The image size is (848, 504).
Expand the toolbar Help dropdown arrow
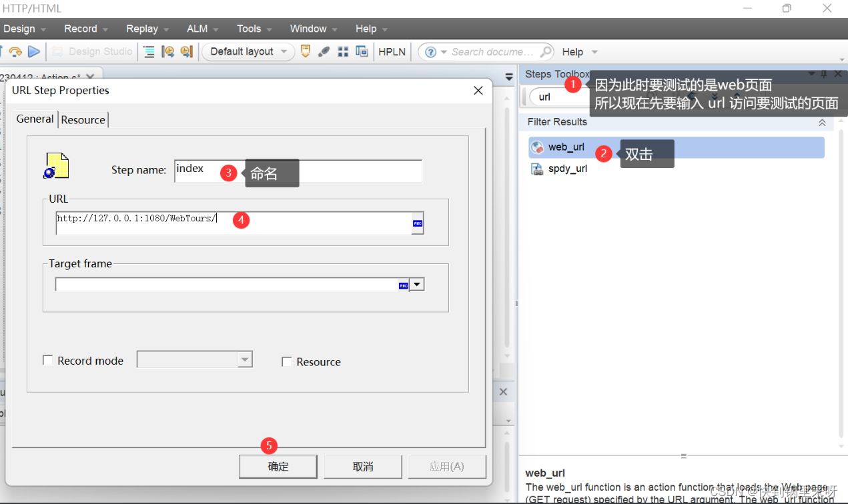point(594,52)
